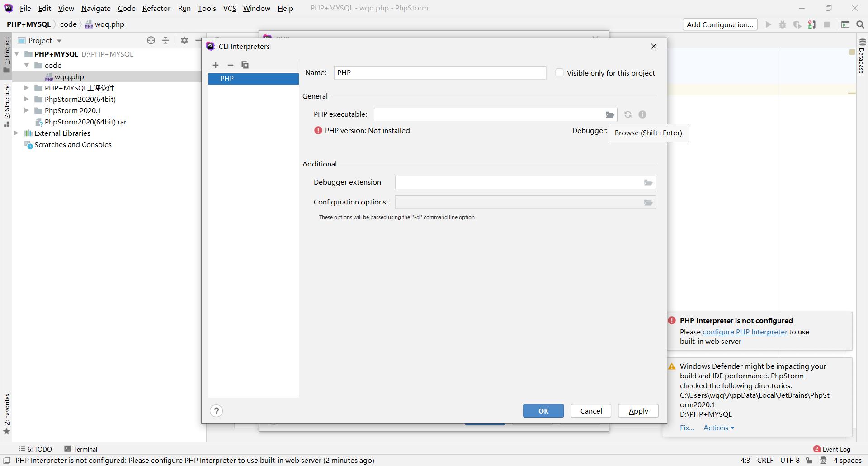Confirm dialog with OK button
The height and width of the screenshot is (466, 868).
click(543, 411)
